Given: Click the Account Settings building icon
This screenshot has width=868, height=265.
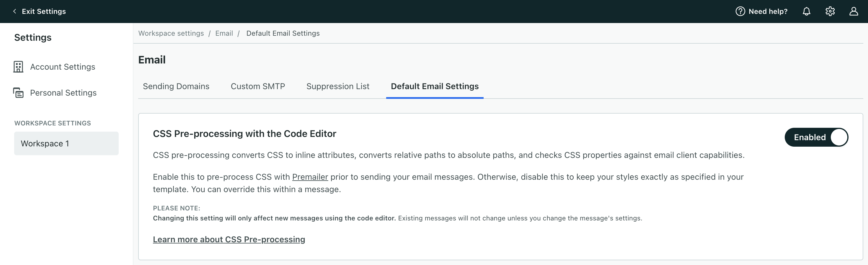Looking at the screenshot, I should pos(18,67).
